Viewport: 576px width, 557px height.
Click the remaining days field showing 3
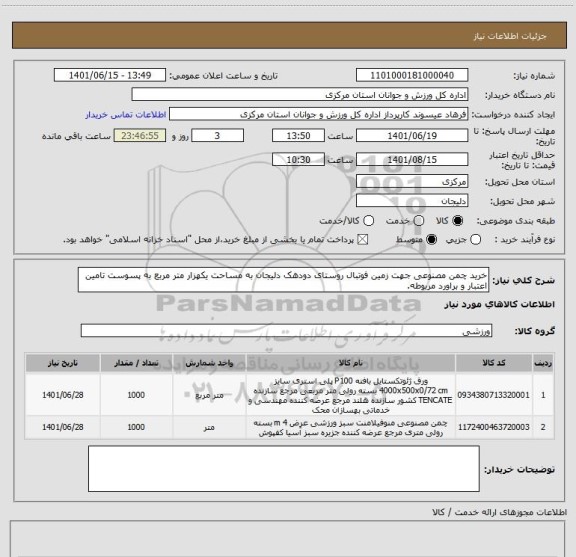click(x=217, y=136)
